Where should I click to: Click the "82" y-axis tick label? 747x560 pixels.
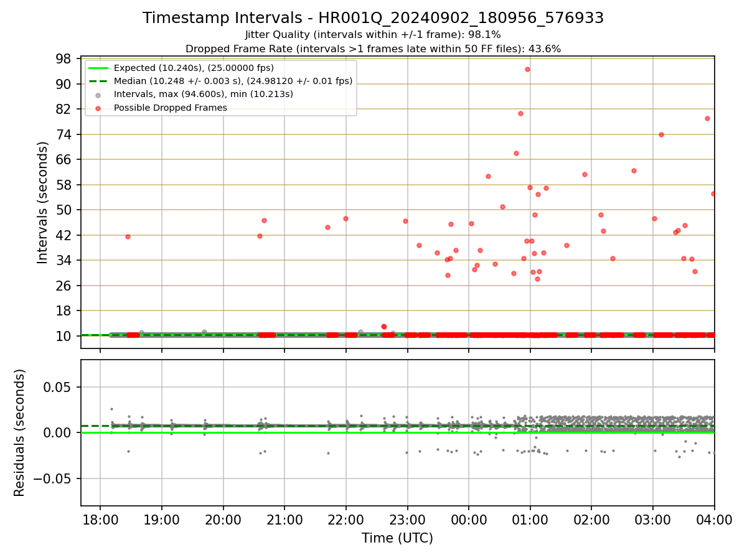tap(65, 109)
